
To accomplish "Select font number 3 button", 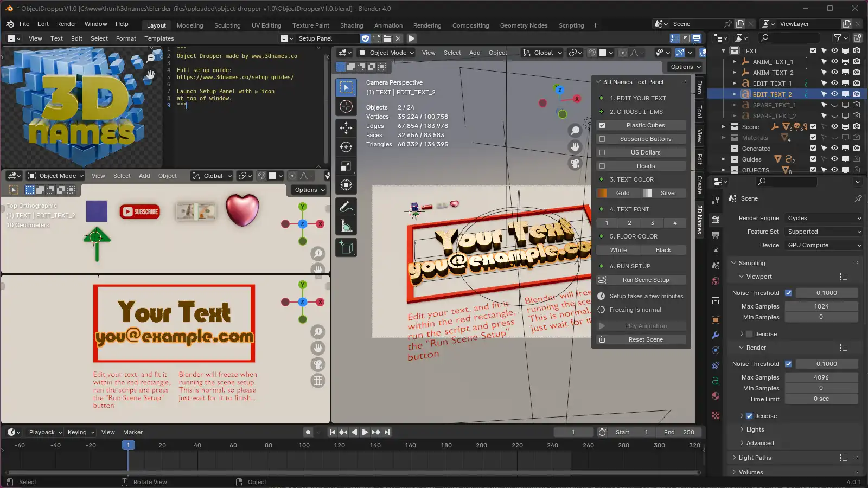I will (x=652, y=223).
